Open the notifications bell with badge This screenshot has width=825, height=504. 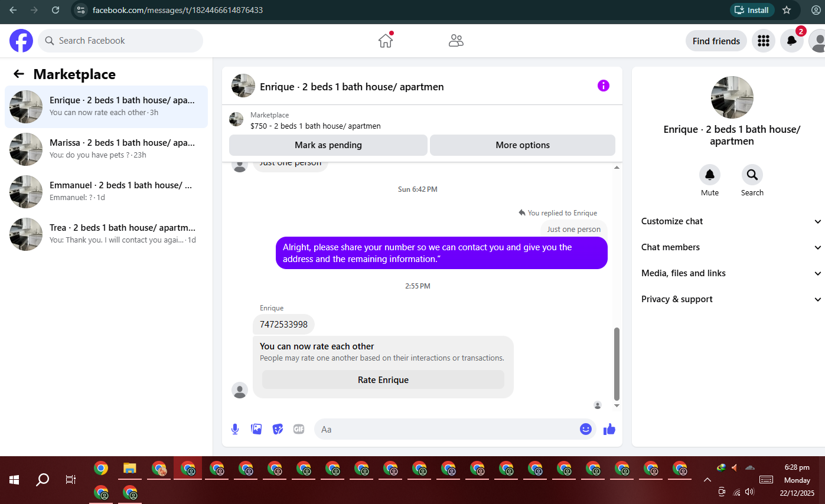coord(792,41)
